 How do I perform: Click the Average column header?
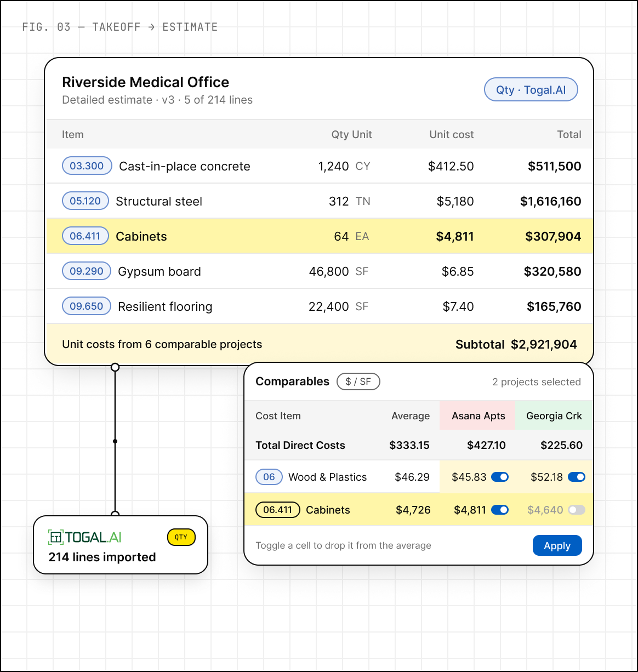click(x=410, y=416)
